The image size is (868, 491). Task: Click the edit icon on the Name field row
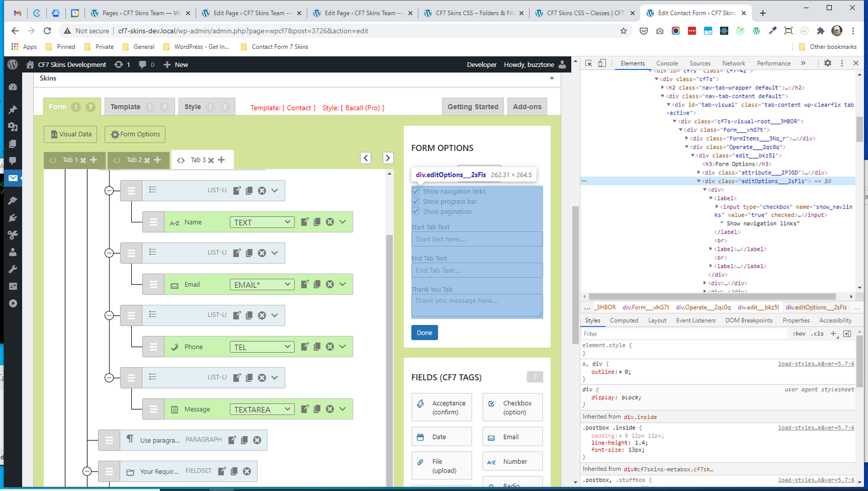pos(305,222)
